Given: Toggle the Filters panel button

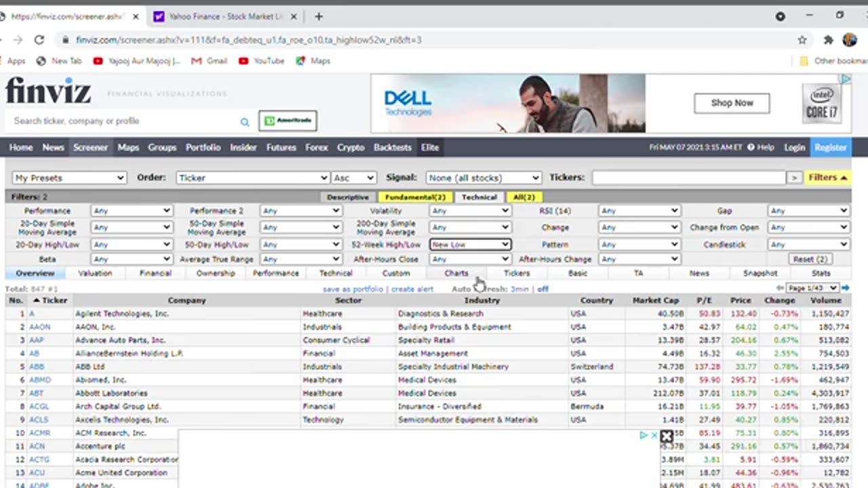Looking at the screenshot, I should point(828,178).
